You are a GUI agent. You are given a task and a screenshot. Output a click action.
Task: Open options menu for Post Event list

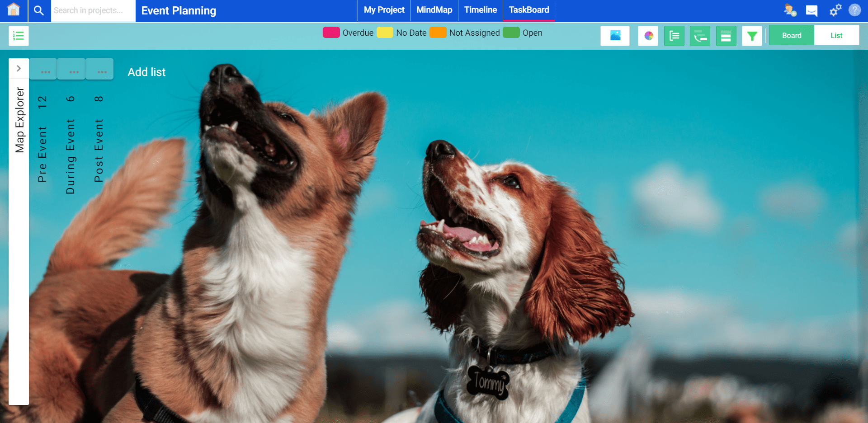tap(102, 71)
